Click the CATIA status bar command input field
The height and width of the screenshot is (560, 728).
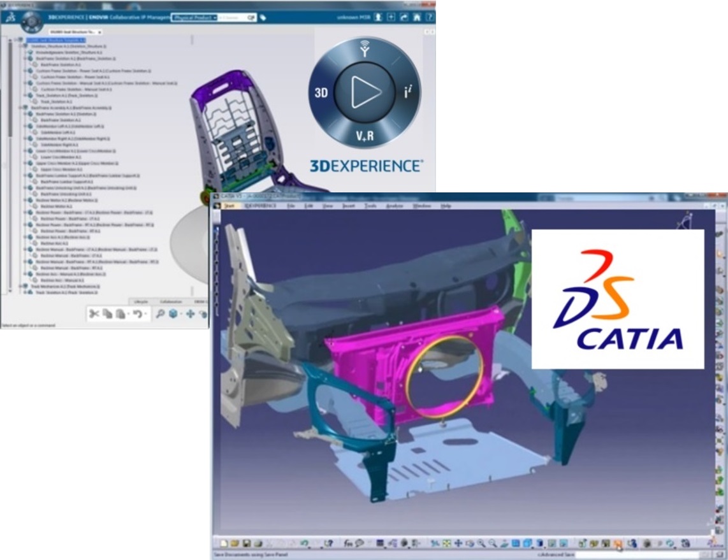pyautogui.click(x=637, y=554)
